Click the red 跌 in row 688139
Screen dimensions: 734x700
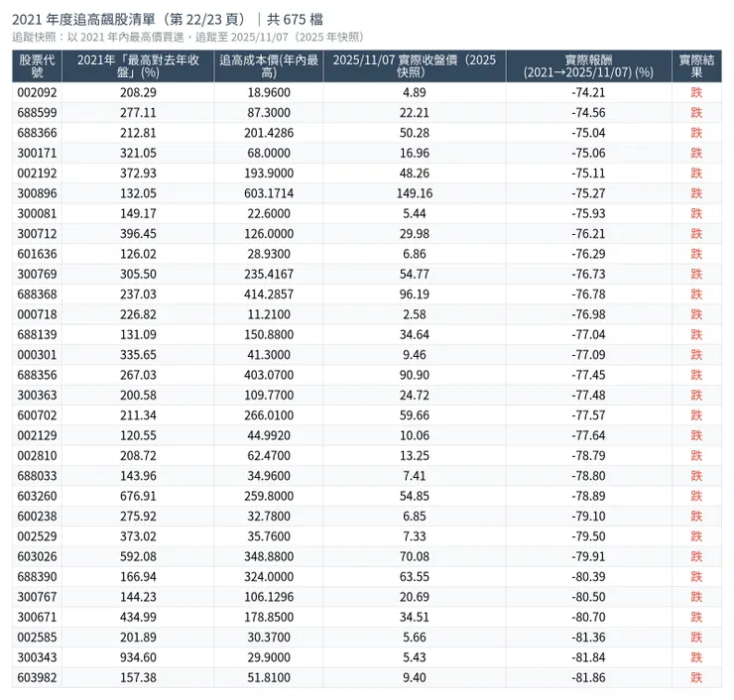click(696, 334)
